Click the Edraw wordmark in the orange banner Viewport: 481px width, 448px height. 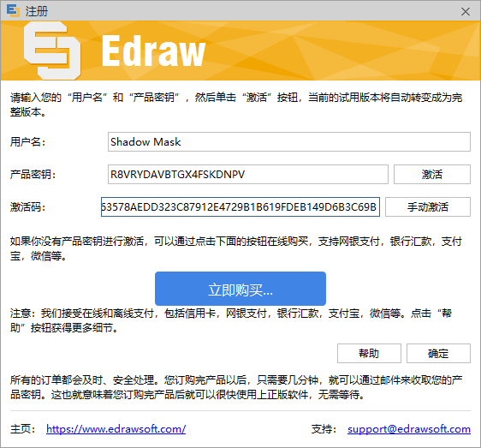click(x=153, y=51)
